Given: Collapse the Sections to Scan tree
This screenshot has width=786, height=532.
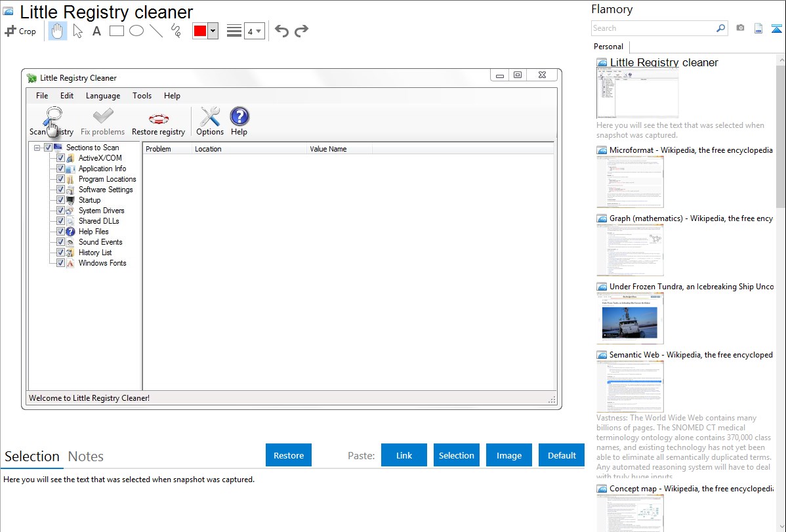Looking at the screenshot, I should [37, 148].
